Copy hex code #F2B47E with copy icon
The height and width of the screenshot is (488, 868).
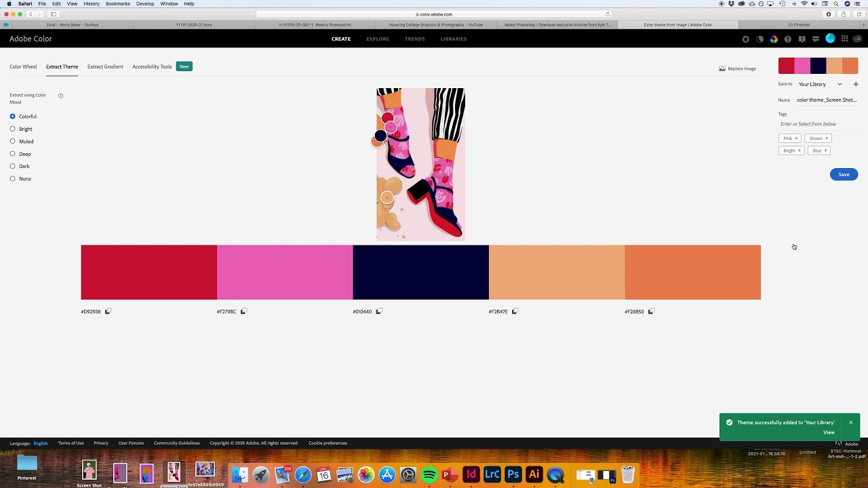coord(515,312)
